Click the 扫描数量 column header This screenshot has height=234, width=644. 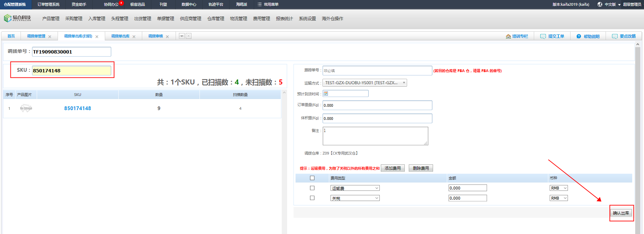tap(240, 95)
